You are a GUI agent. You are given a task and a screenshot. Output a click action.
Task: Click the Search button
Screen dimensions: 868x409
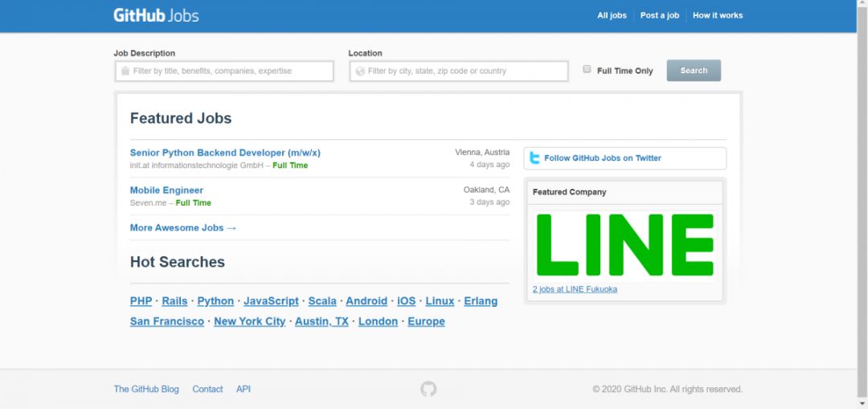694,70
